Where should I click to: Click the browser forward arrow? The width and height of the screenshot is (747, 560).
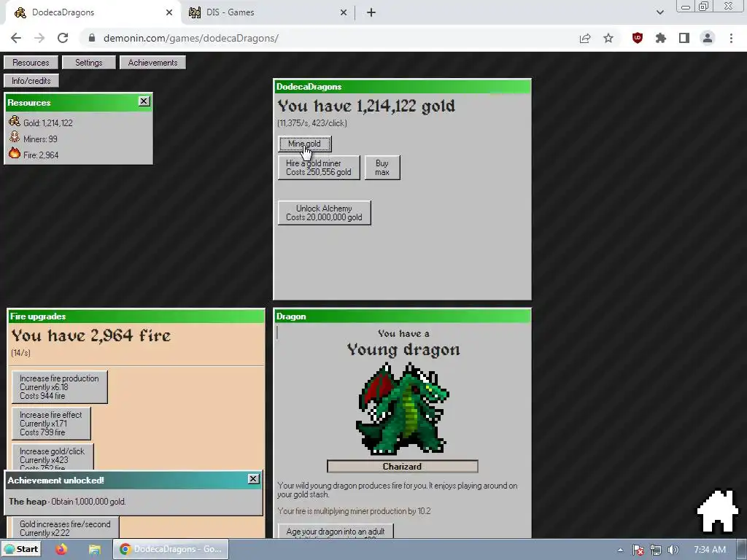point(39,38)
